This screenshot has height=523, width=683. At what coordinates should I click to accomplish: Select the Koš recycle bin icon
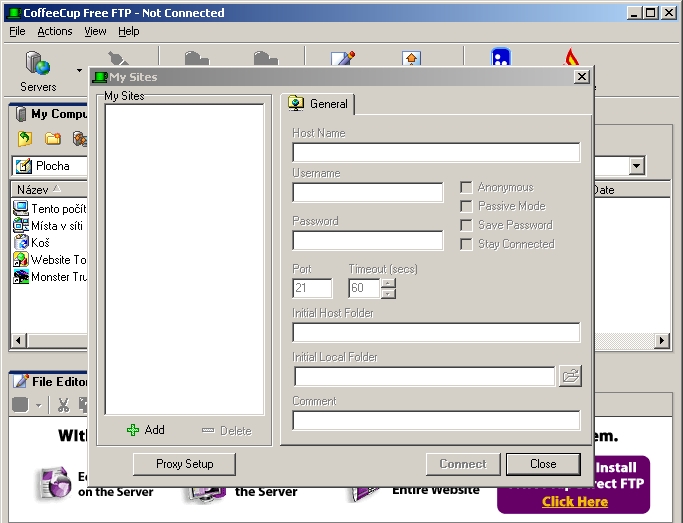(x=21, y=243)
